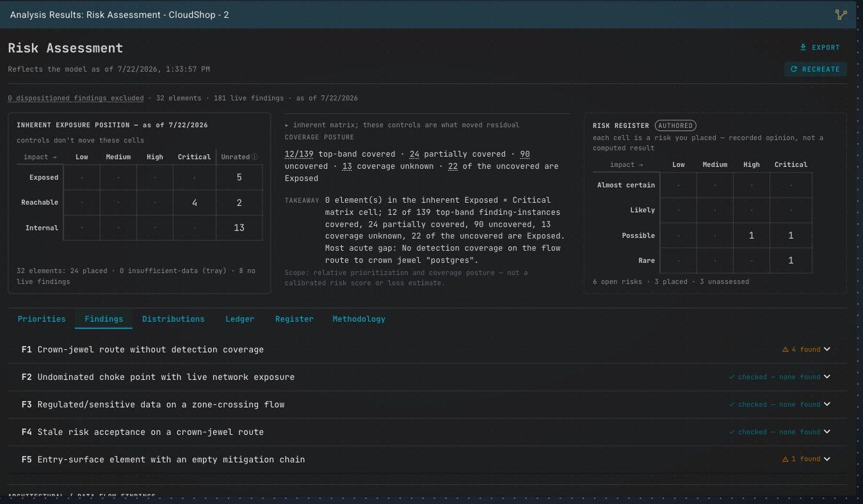Click the TAKEAWAY label
Screen dimensions: 863x504
coord(302,200)
